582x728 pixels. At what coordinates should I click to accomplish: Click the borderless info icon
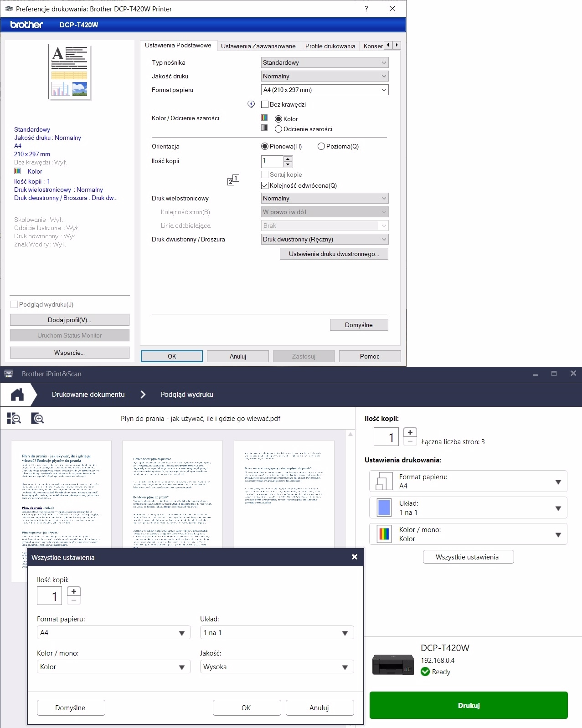point(251,104)
